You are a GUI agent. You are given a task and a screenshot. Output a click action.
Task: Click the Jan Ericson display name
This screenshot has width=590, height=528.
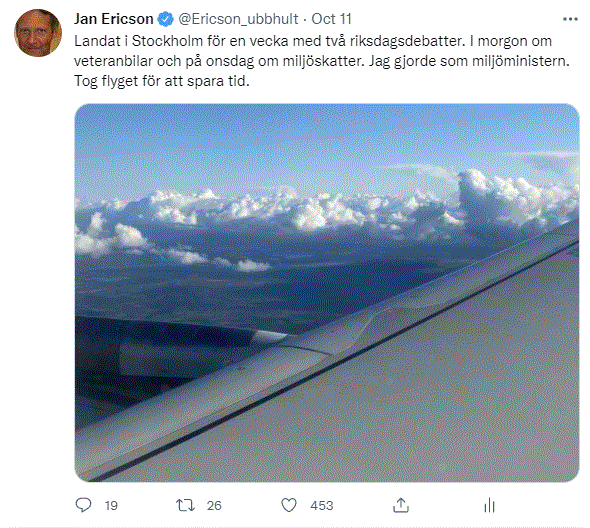114,19
